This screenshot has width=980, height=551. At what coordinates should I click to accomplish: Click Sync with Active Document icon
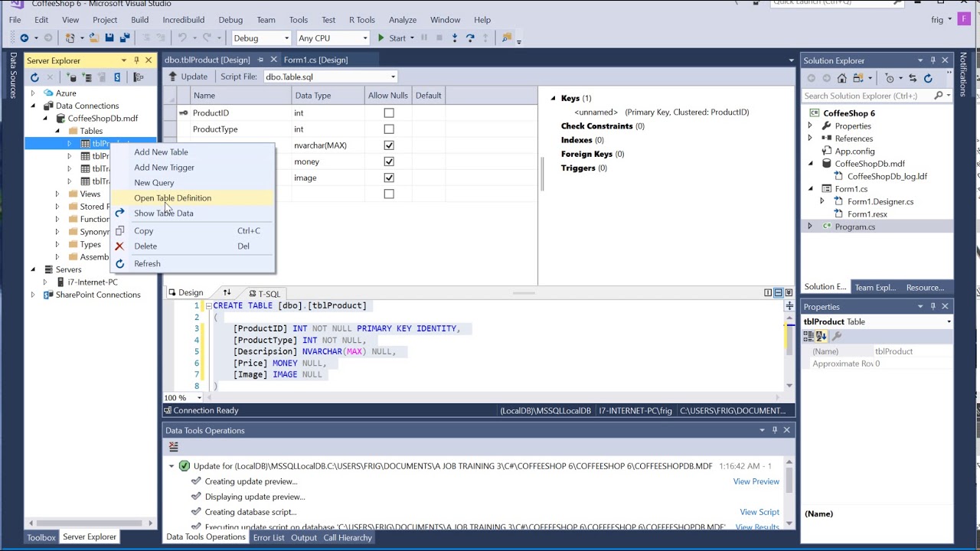913,78
